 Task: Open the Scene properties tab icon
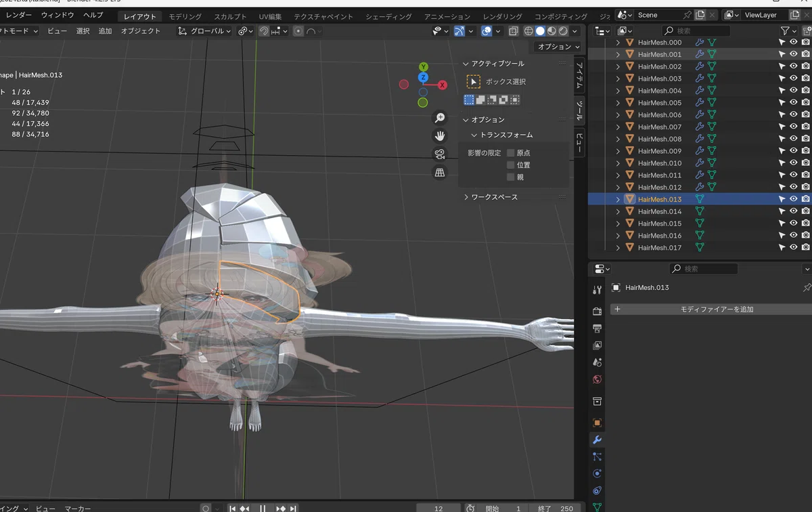(x=597, y=362)
